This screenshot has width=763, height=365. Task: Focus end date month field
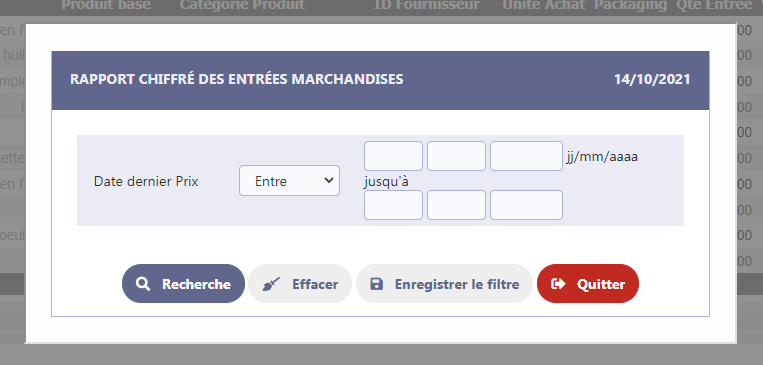456,205
